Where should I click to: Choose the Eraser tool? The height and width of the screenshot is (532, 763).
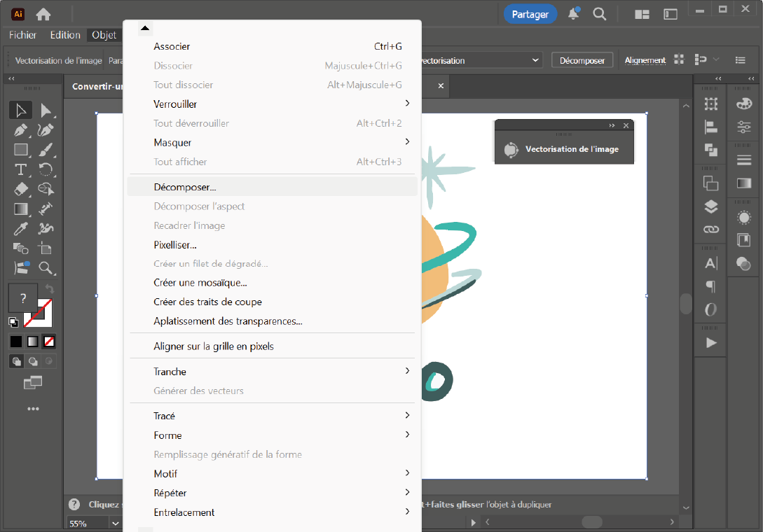pyautogui.click(x=21, y=189)
